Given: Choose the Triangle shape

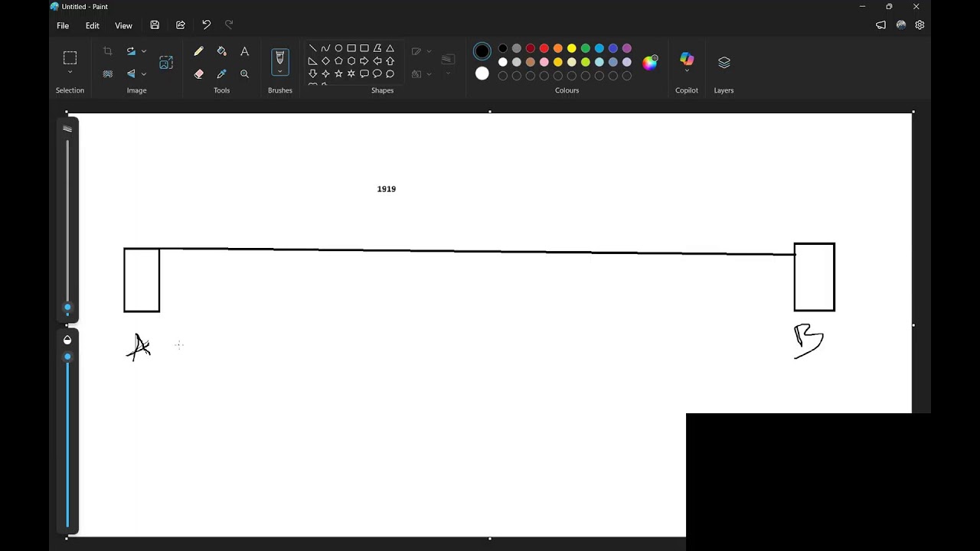Looking at the screenshot, I should (x=390, y=48).
